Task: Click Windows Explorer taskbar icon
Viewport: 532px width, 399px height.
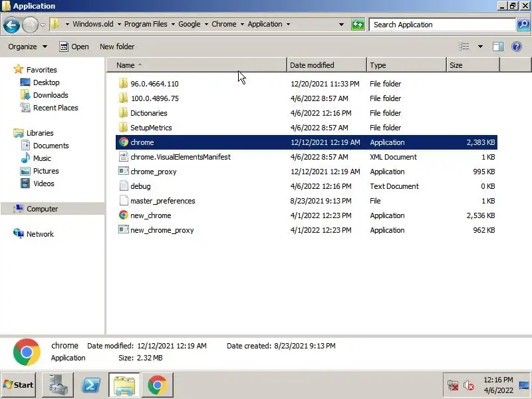Action: (124, 385)
